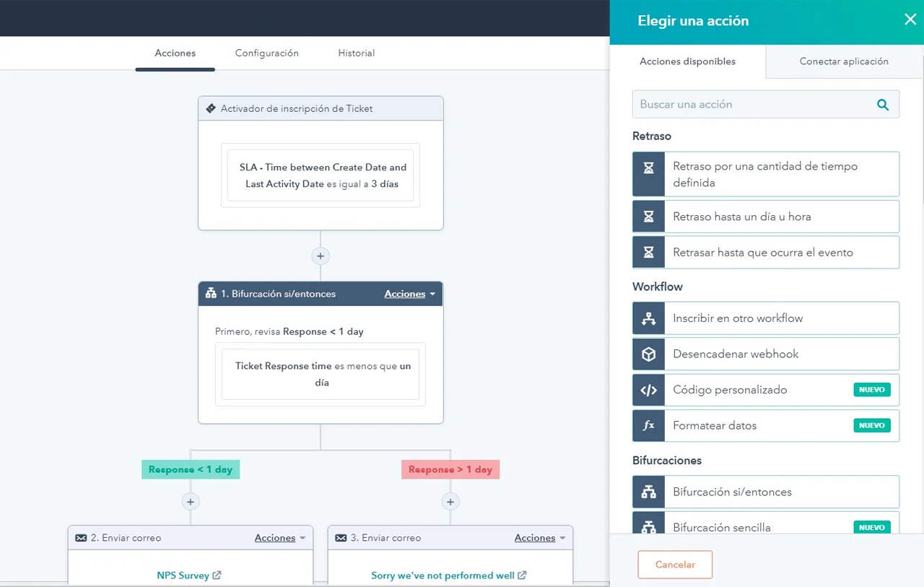The image size is (924, 587).
Task: Select the Inscribir en otro workflow icon
Action: pos(648,318)
